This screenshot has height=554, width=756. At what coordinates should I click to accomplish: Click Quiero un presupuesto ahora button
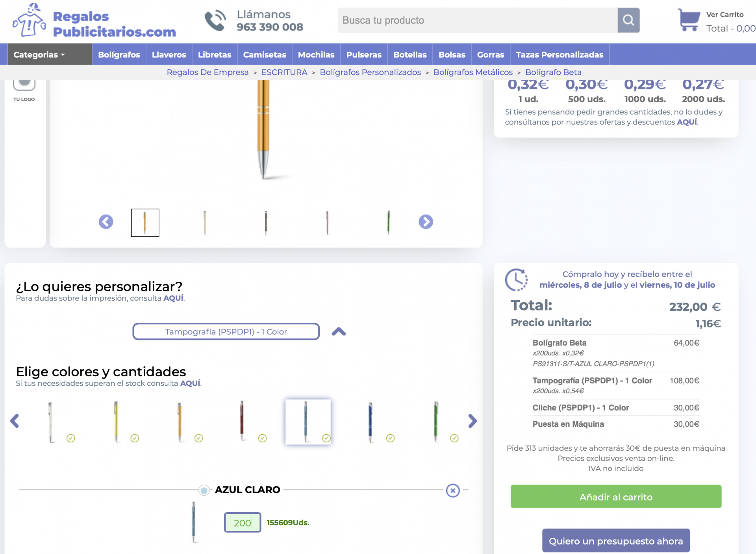pyautogui.click(x=616, y=541)
